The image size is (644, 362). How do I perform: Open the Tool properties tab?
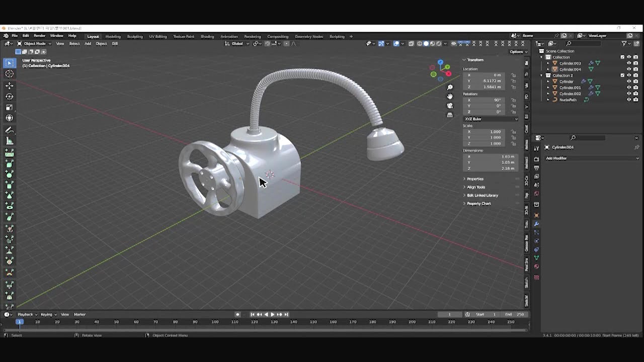[536, 148]
